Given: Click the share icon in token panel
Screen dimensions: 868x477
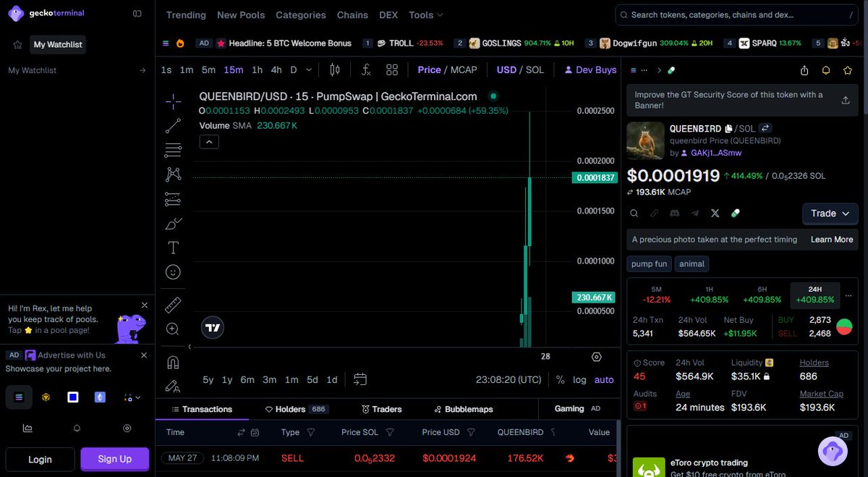Looking at the screenshot, I should pos(804,70).
